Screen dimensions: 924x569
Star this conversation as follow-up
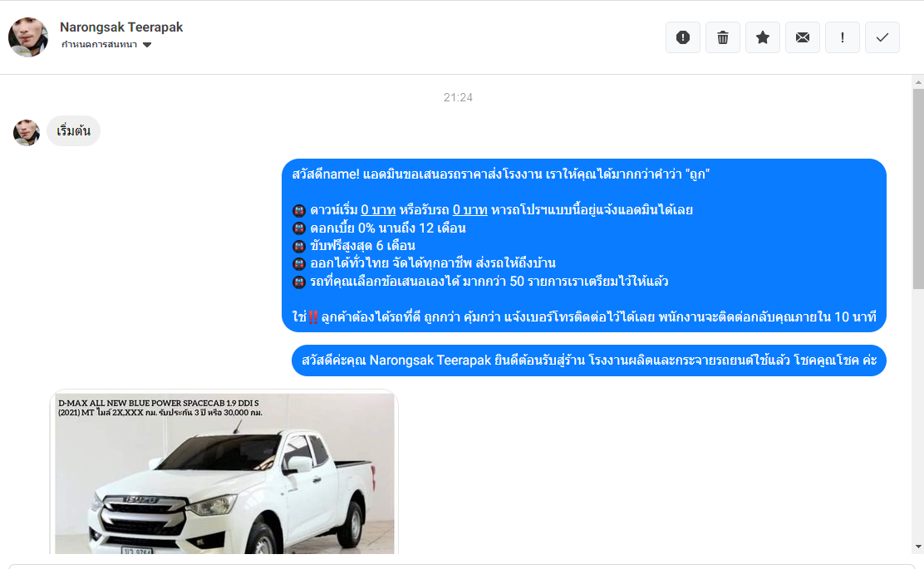(x=763, y=37)
